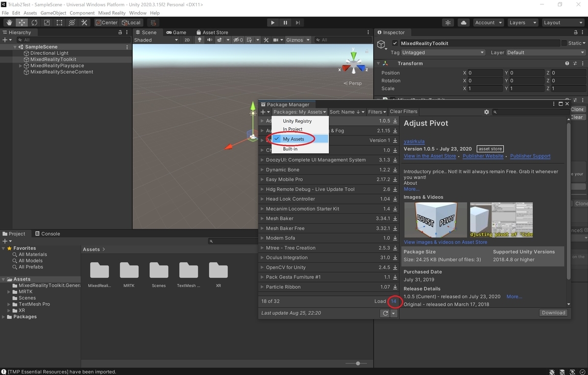Toggle 2D scene view mode
This screenshot has height=375, width=588.
[187, 40]
